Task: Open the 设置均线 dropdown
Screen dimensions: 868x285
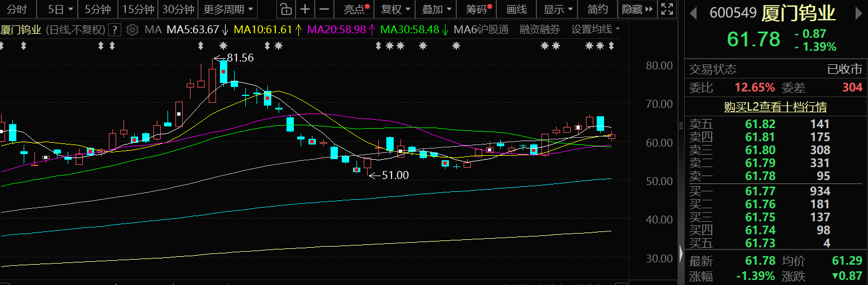Action: 596,29
